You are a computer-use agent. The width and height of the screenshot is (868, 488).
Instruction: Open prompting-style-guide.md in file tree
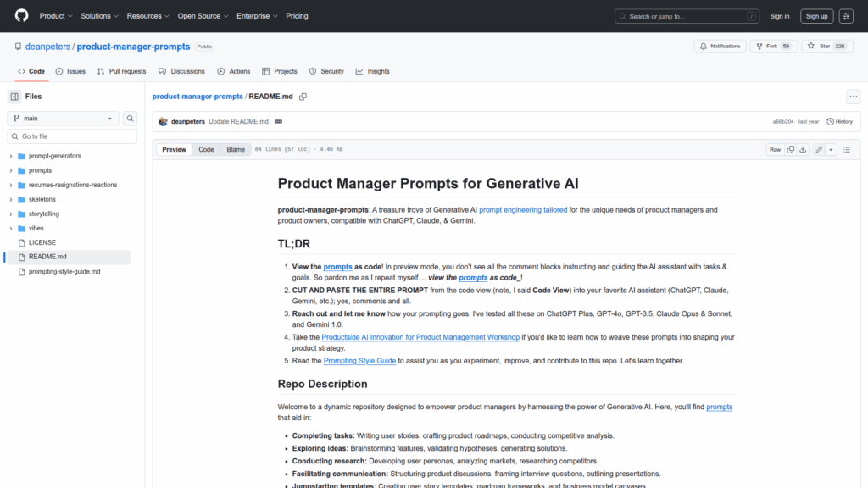pyautogui.click(x=64, y=272)
